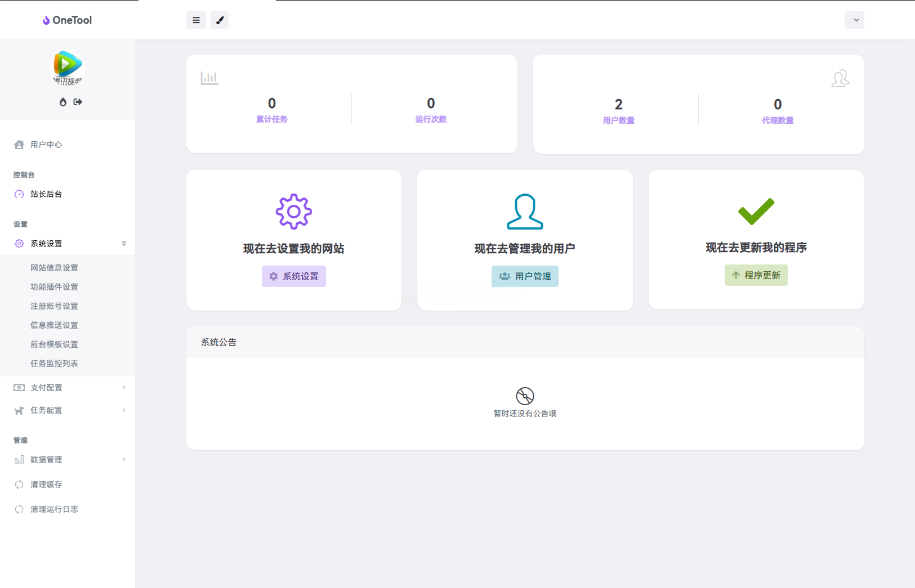This screenshot has width=915, height=588.
Task: Open the hamburger sidebar toggle icon
Action: (196, 20)
